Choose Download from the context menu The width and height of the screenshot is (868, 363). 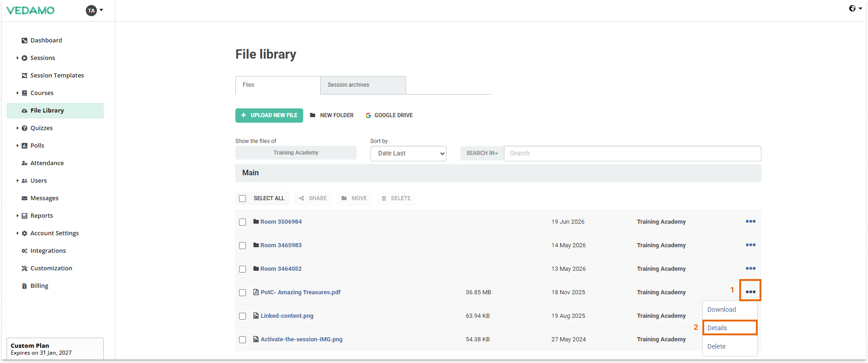(x=722, y=310)
